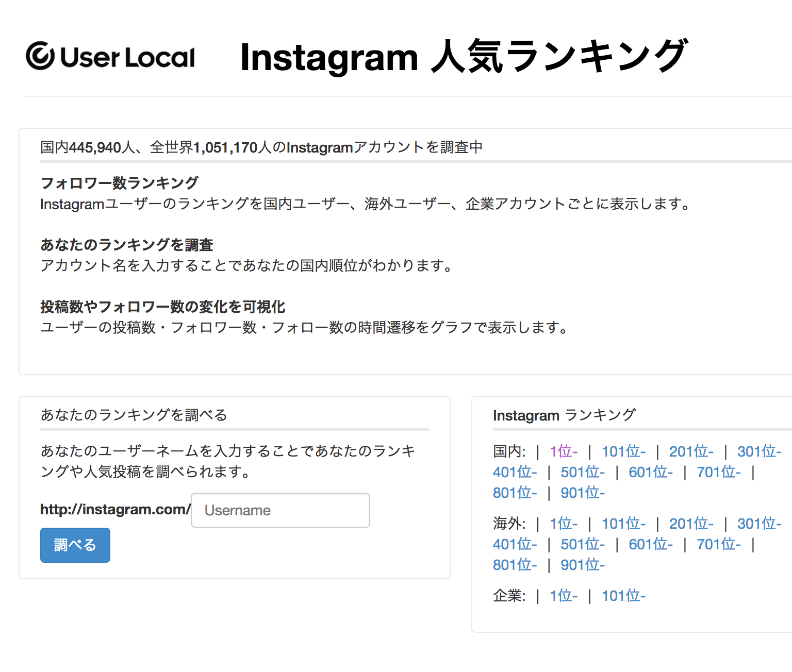
Task: Open 企業 101位- ranking link
Action: [x=624, y=596]
